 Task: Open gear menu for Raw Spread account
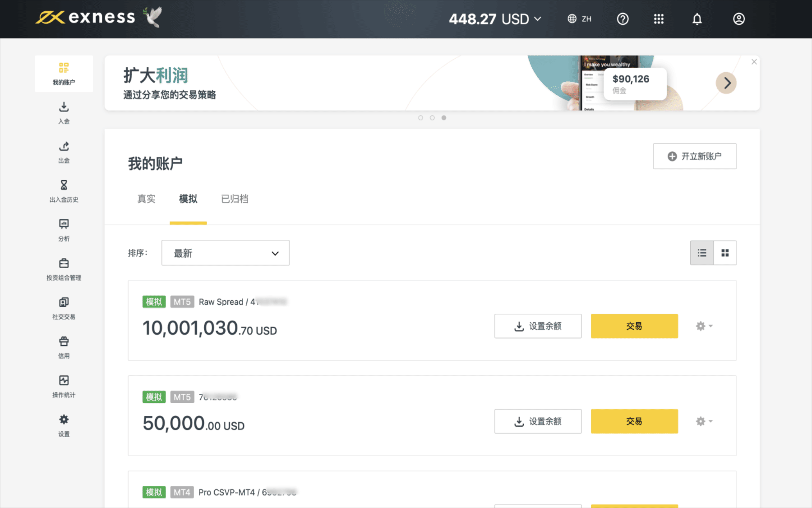[x=704, y=326]
